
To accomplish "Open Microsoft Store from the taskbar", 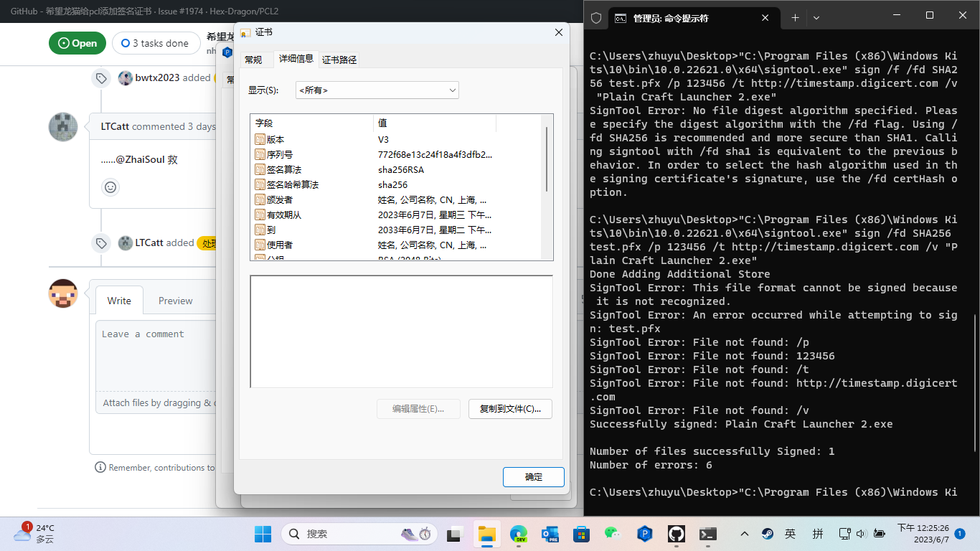I will [581, 534].
